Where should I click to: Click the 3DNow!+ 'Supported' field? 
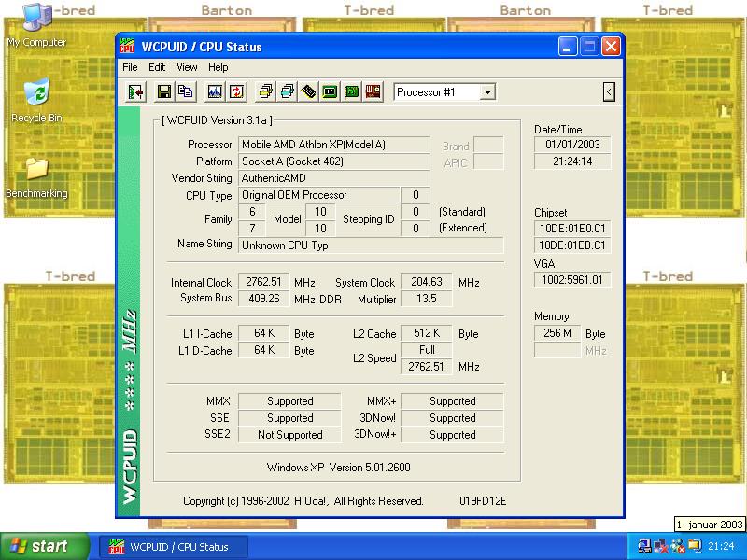[452, 435]
